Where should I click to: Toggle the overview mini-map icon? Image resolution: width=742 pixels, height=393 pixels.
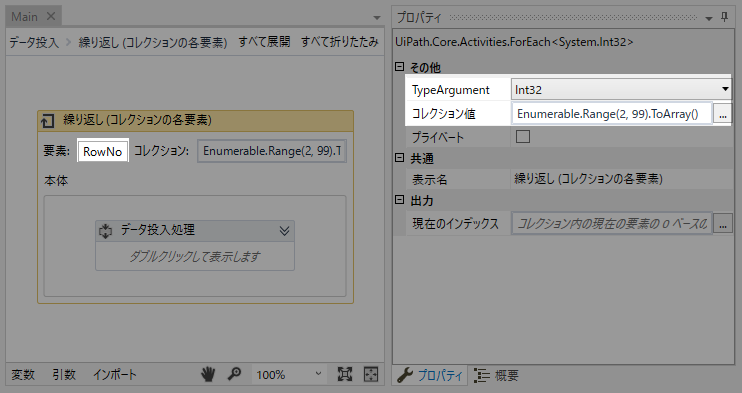coord(371,375)
